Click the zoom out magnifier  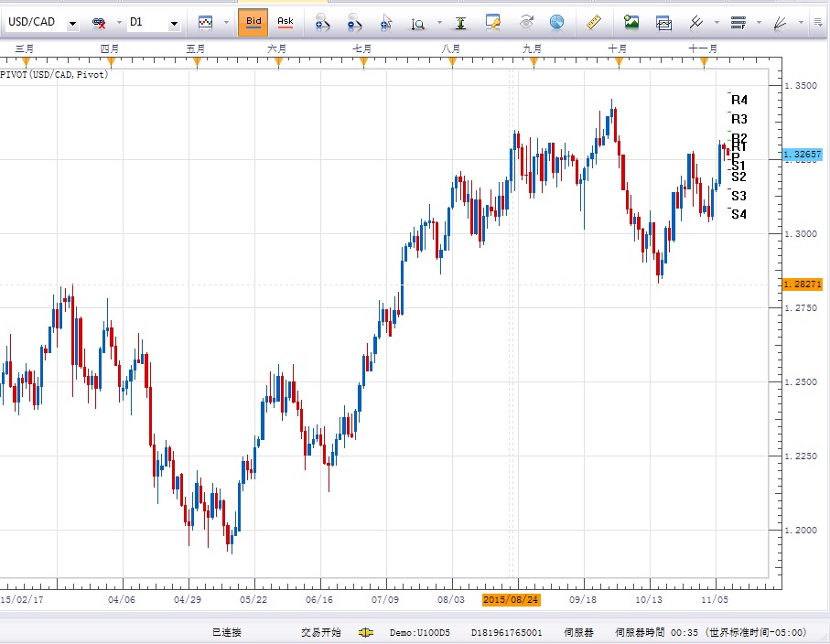[x=354, y=22]
